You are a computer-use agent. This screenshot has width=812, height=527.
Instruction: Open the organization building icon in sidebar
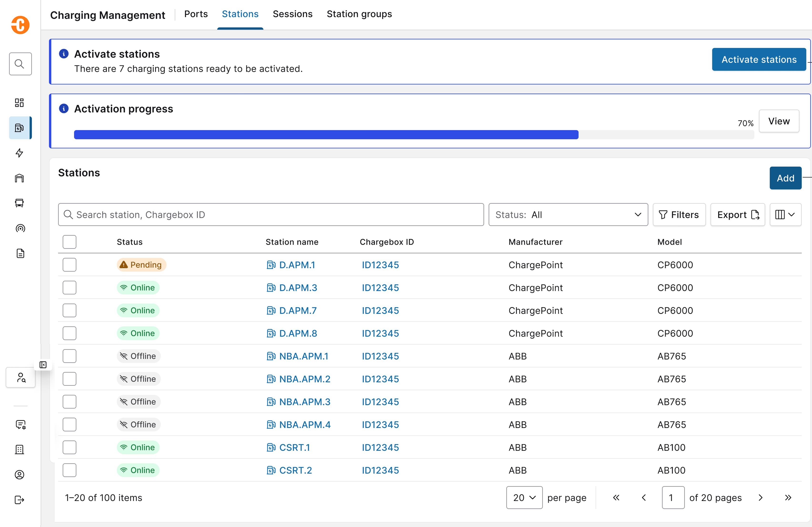tap(20, 450)
